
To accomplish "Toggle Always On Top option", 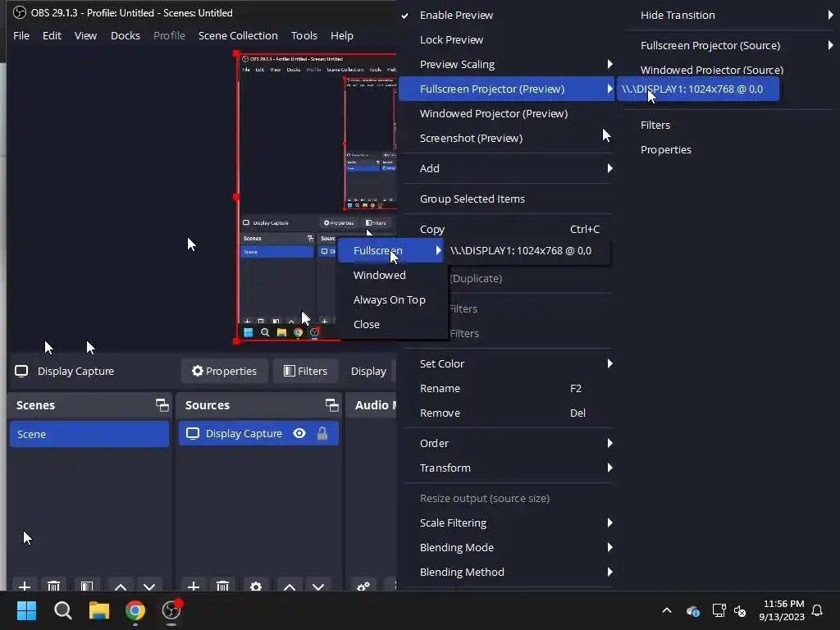I will tap(390, 300).
